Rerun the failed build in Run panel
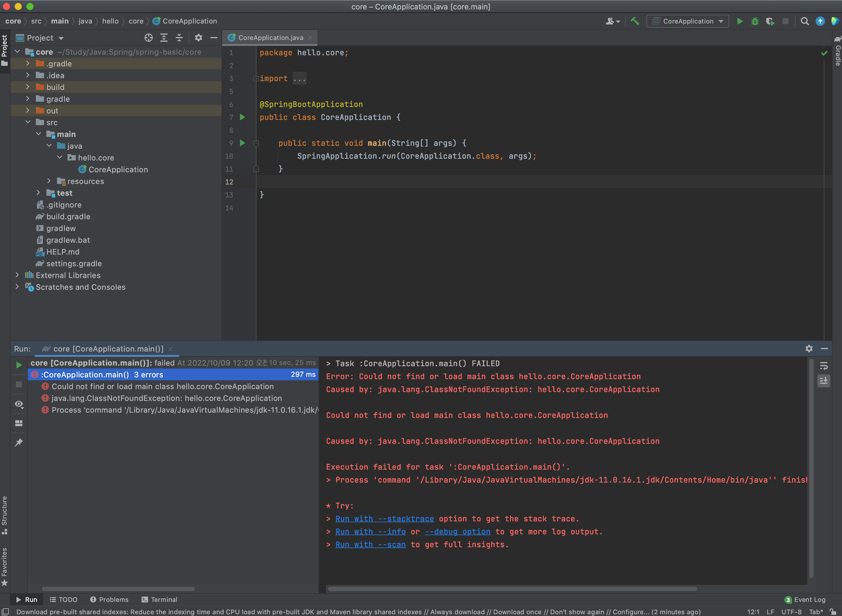This screenshot has width=842, height=616. [19, 365]
